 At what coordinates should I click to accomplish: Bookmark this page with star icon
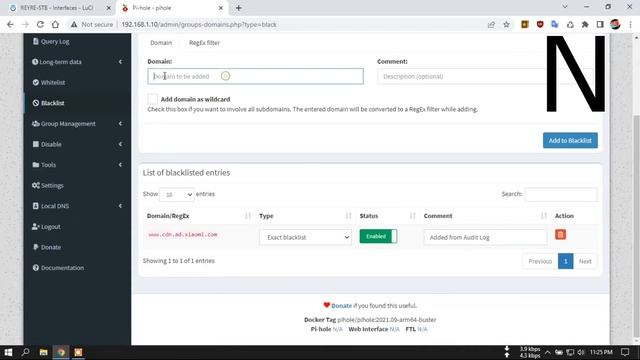click(x=507, y=24)
